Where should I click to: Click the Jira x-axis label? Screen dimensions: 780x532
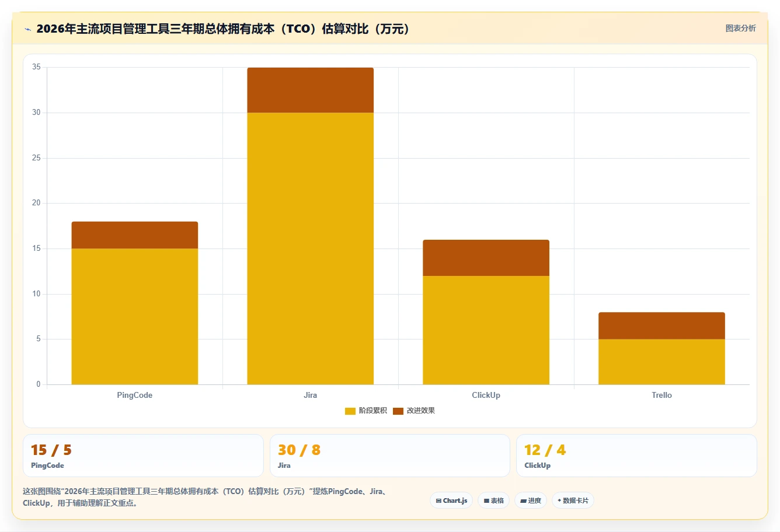click(x=311, y=395)
